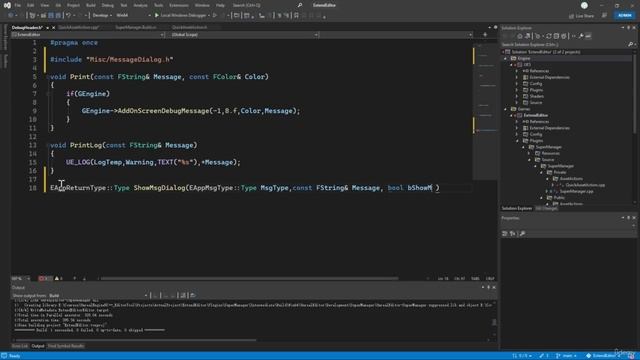Select SuperManager plugin folder
This screenshot has height=360, width=640.
coord(549,147)
